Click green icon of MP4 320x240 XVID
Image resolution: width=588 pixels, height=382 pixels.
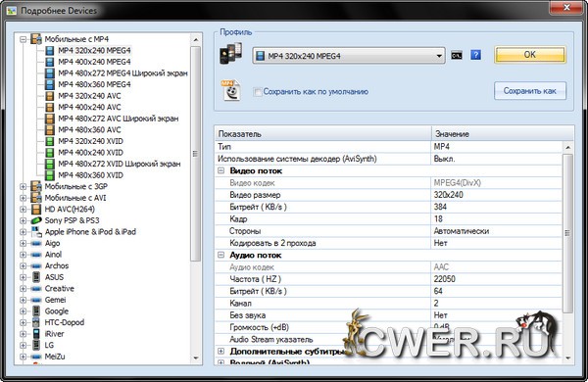[50, 141]
